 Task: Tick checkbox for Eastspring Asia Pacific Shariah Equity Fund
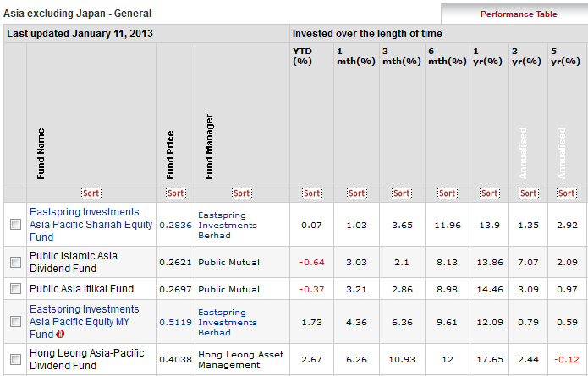coord(15,224)
